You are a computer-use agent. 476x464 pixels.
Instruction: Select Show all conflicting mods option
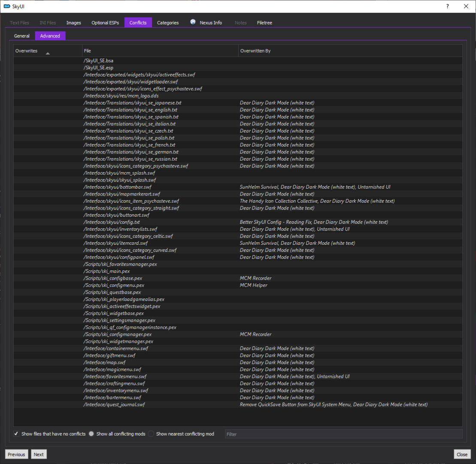(x=91, y=433)
